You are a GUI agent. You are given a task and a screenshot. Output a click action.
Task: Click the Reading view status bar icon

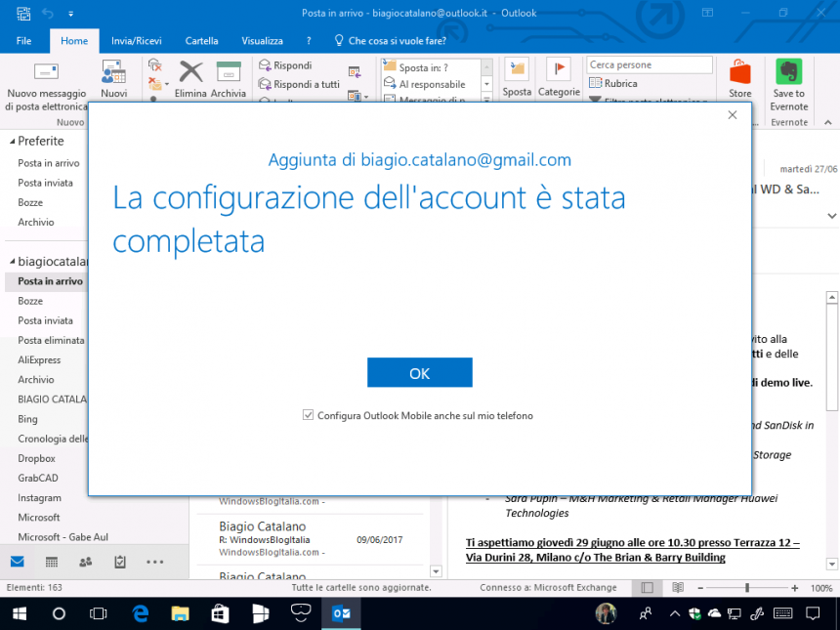(678, 588)
